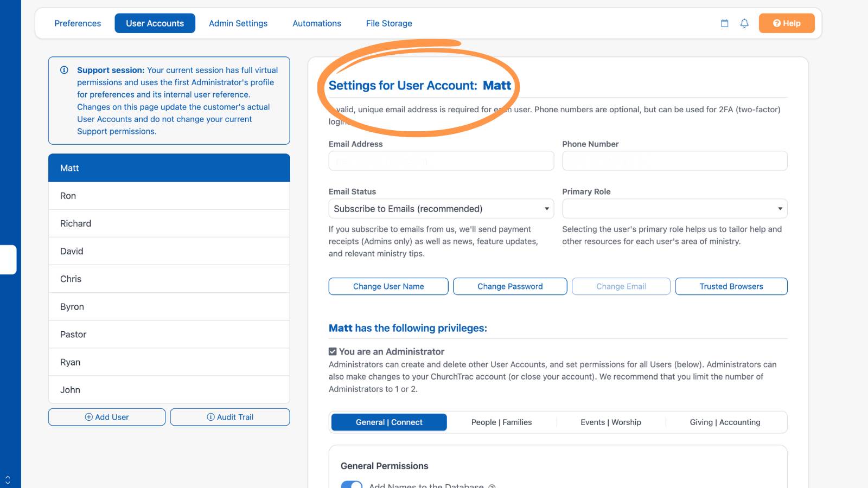The width and height of the screenshot is (868, 488).
Task: Select the User Accounts tab
Action: pyautogui.click(x=155, y=23)
